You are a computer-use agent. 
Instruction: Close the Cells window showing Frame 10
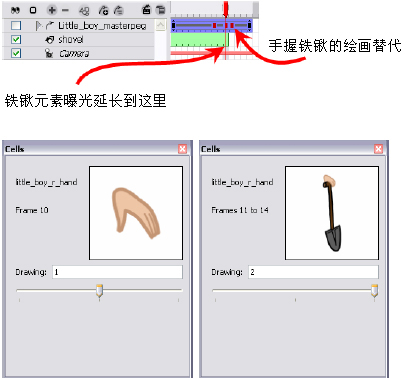[182, 149]
